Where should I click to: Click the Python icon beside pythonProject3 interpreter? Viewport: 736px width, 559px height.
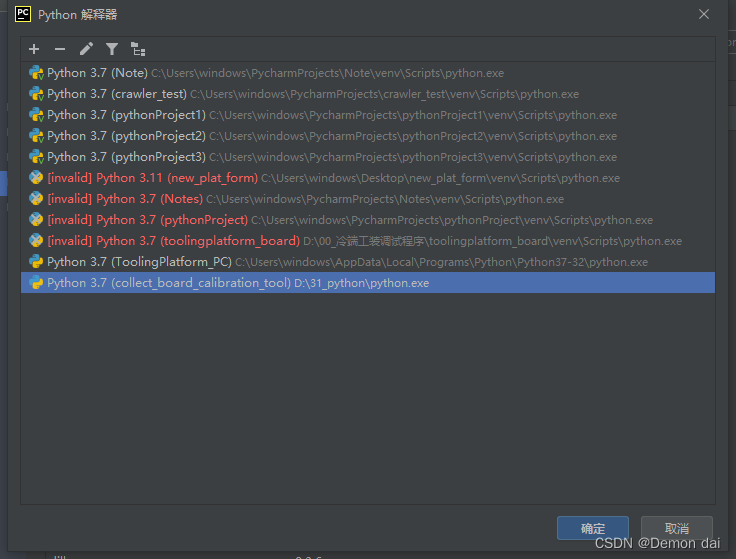tap(36, 157)
